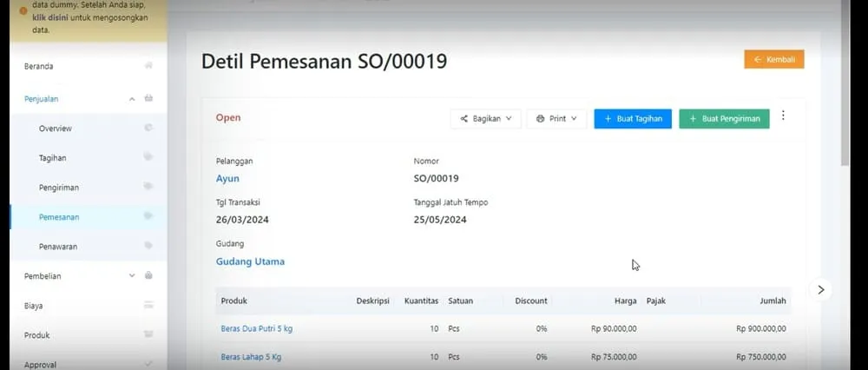Click the Harga column header
Screen dimensions: 868x370
[x=626, y=301]
